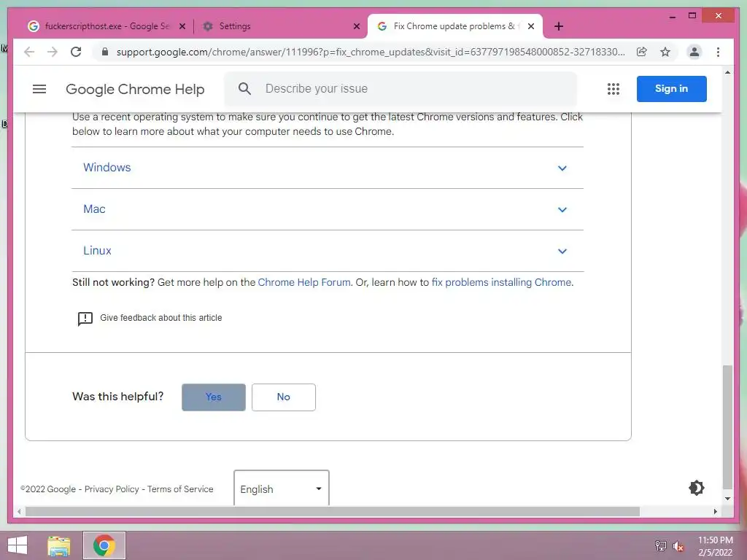Open the Chrome Help Forum link
This screenshot has width=747, height=560.
pyautogui.click(x=304, y=282)
